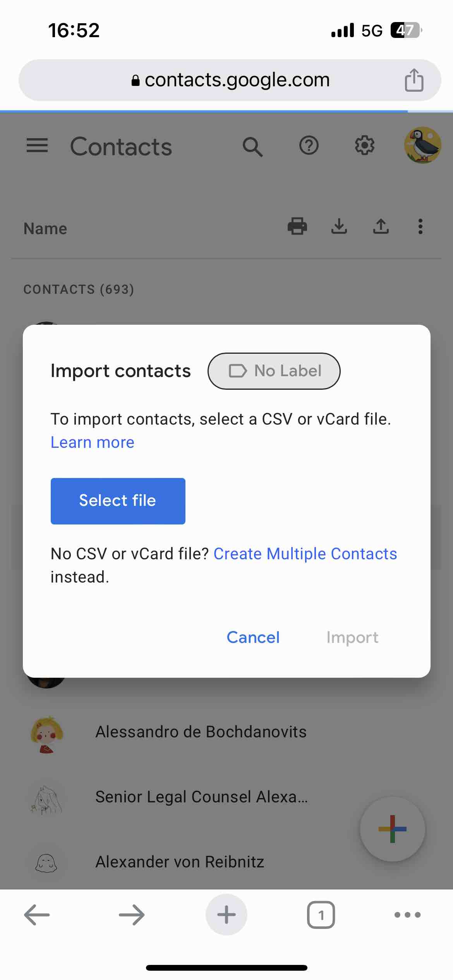The width and height of the screenshot is (453, 980).
Task: Follow the Create Multiple Contacts link
Action: coord(305,553)
